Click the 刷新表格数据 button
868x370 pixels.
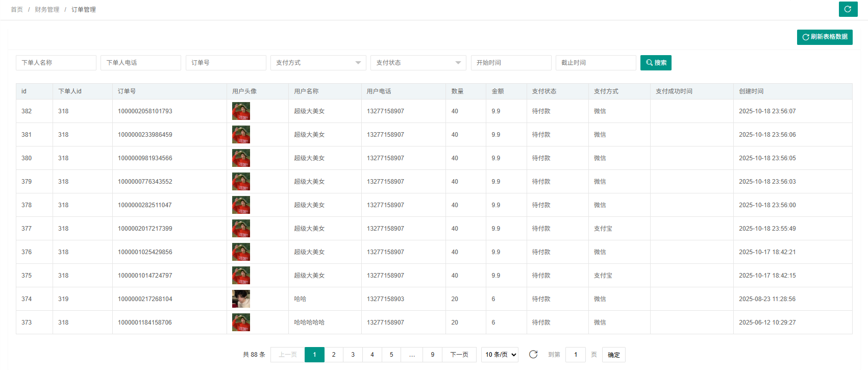(825, 37)
